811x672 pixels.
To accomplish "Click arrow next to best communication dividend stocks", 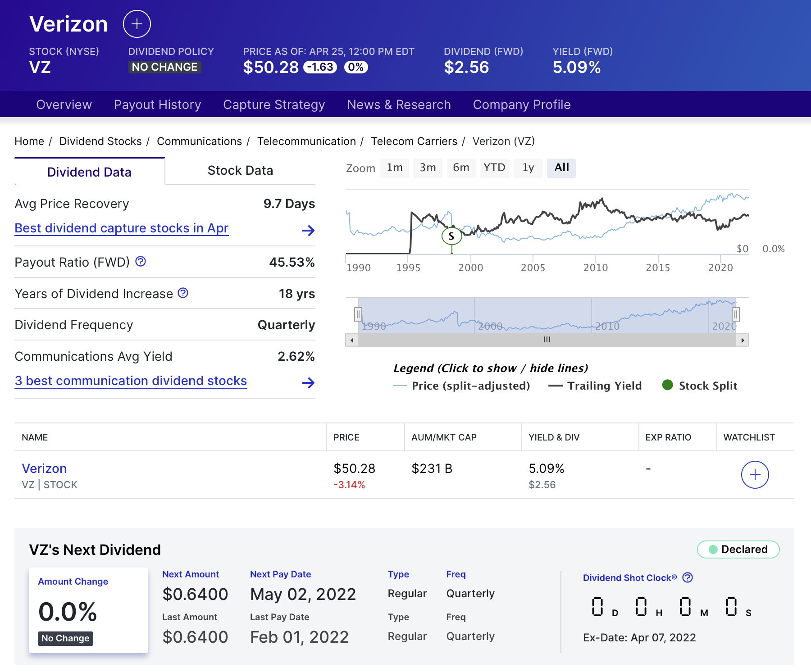I will pos(308,383).
